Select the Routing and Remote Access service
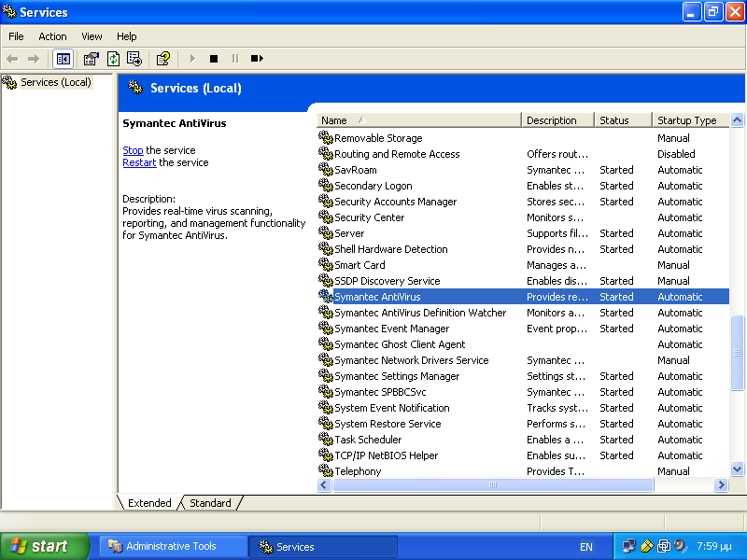 [523, 154]
